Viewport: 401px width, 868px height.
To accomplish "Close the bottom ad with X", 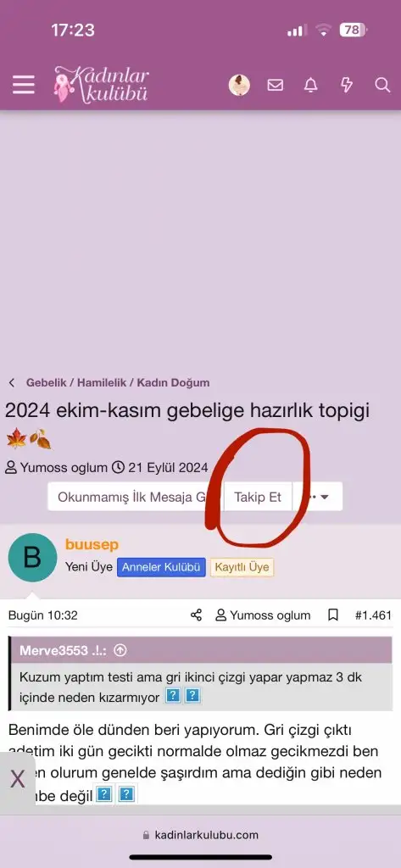I will click(x=18, y=780).
